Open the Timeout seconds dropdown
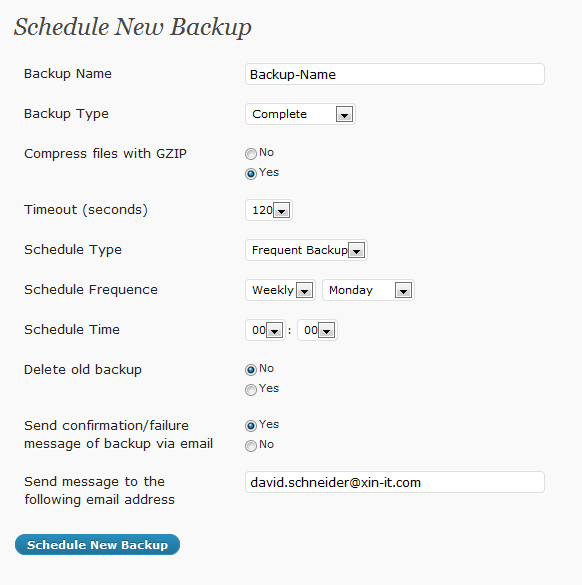 (269, 210)
